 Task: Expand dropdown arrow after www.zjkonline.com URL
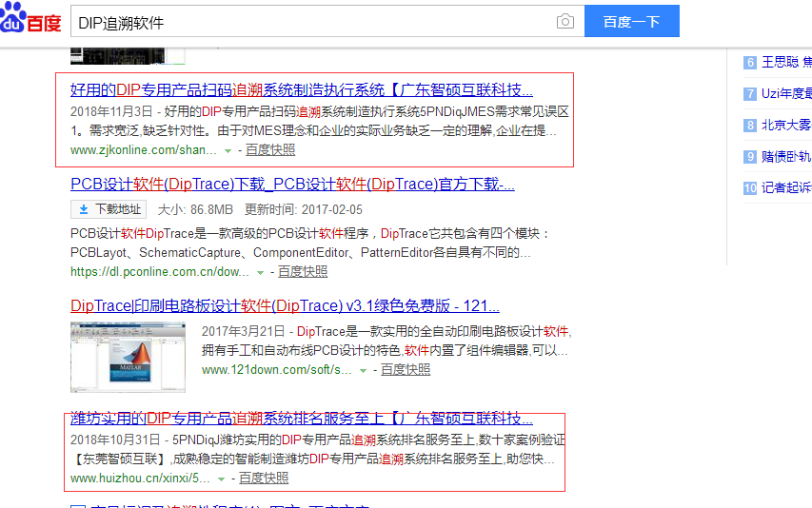(x=228, y=150)
